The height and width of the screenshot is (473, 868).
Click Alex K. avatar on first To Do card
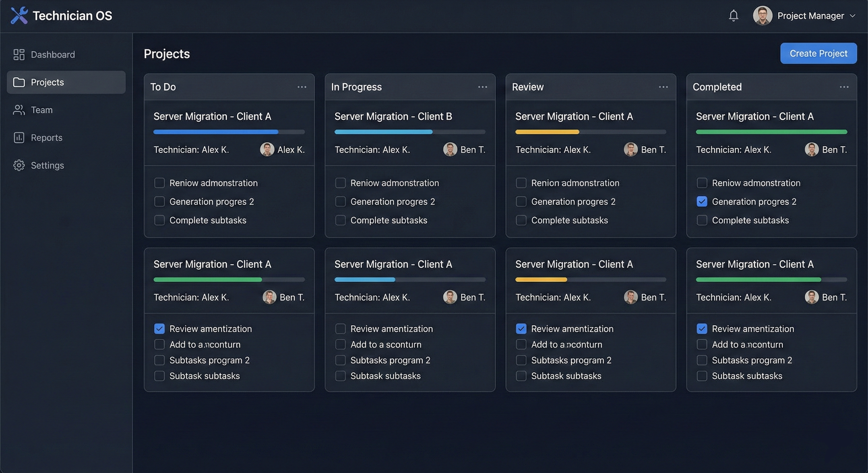tap(267, 149)
